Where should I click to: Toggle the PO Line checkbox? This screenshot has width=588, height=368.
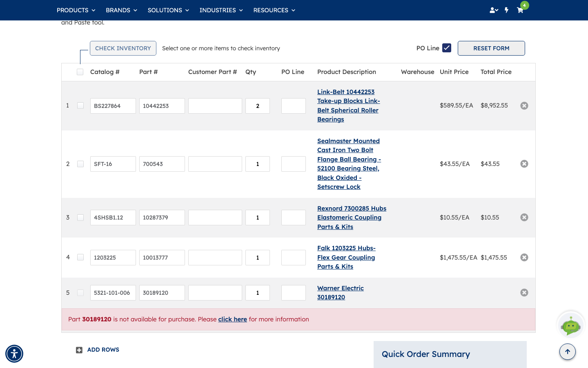tap(447, 48)
